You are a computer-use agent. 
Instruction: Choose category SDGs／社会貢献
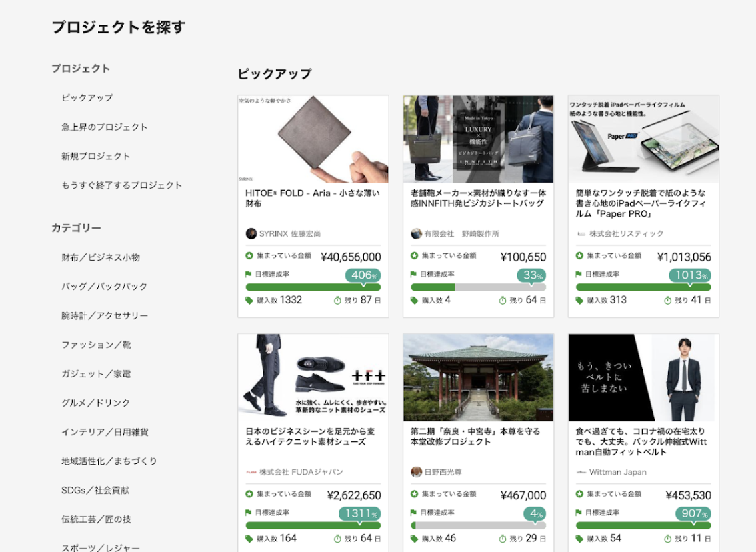tap(95, 490)
